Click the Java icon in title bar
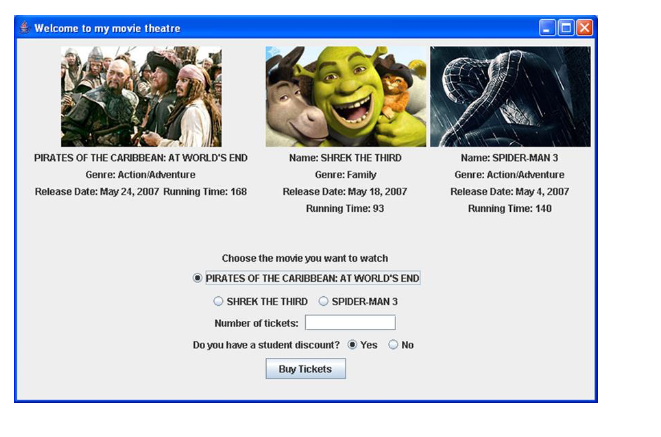 pyautogui.click(x=25, y=28)
